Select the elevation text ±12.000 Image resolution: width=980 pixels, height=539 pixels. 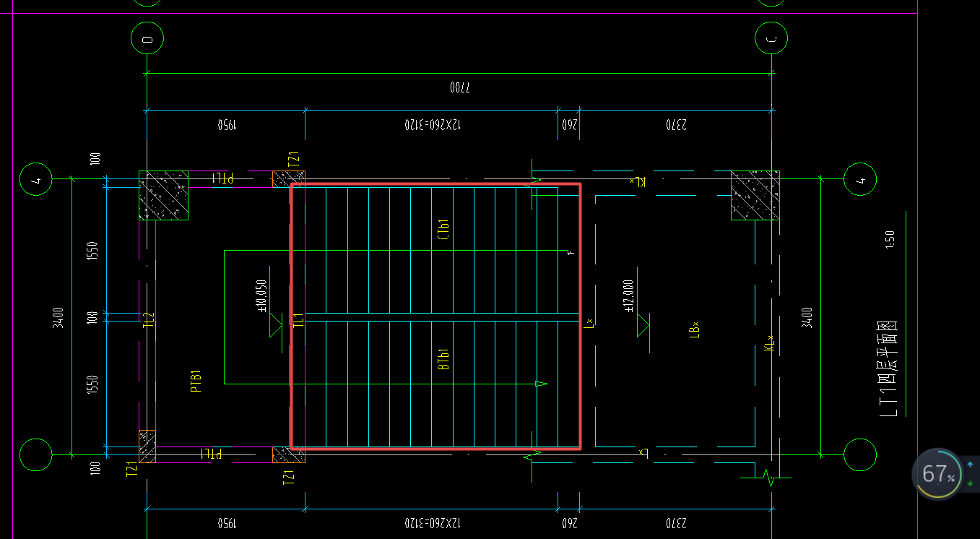tap(629, 296)
